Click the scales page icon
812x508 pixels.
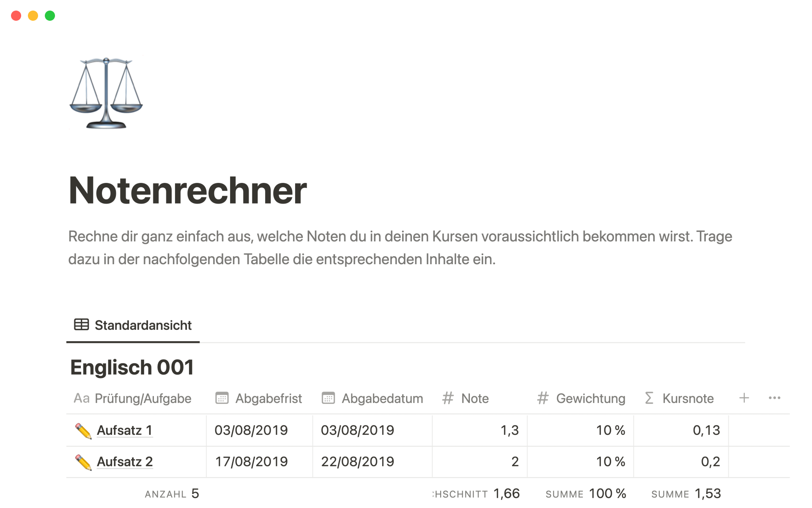(106, 93)
